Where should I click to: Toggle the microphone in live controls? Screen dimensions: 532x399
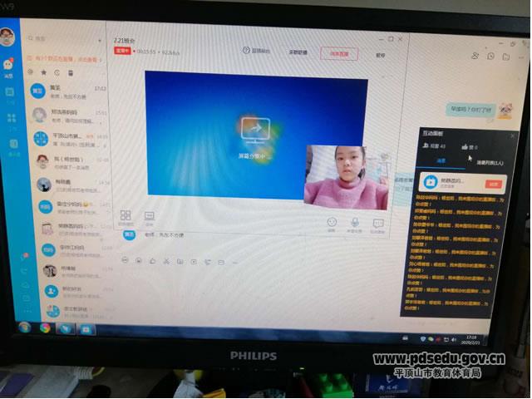355,222
